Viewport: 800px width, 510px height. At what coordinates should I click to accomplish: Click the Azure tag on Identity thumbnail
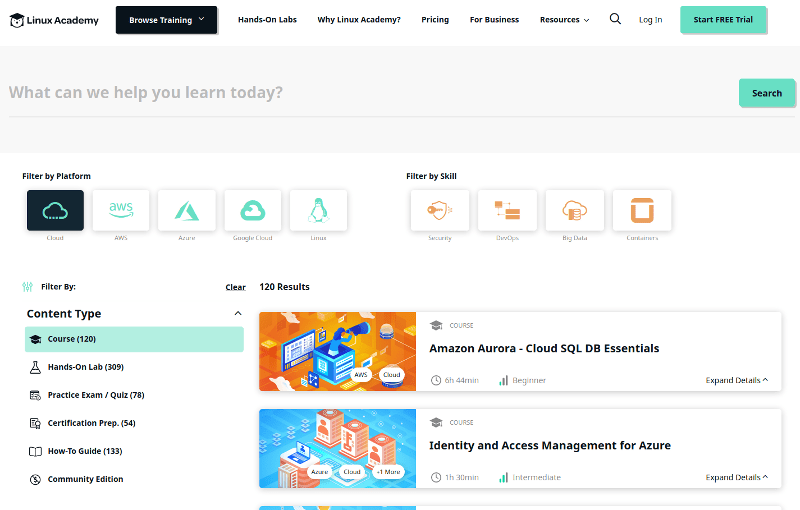pos(320,472)
